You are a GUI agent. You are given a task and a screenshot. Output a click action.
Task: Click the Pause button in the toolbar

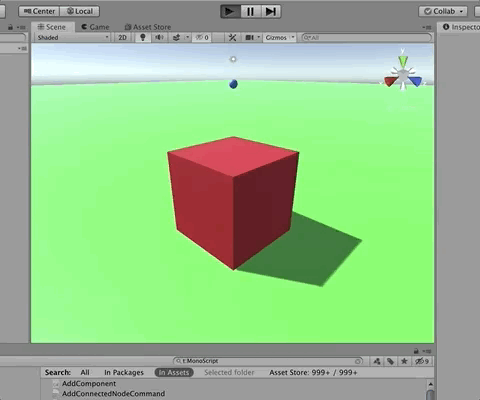pyautogui.click(x=250, y=11)
